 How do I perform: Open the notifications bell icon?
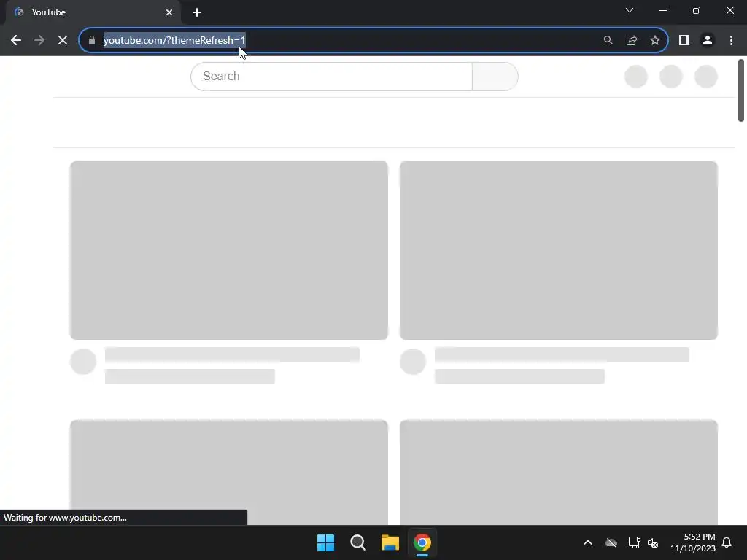pyautogui.click(x=727, y=542)
